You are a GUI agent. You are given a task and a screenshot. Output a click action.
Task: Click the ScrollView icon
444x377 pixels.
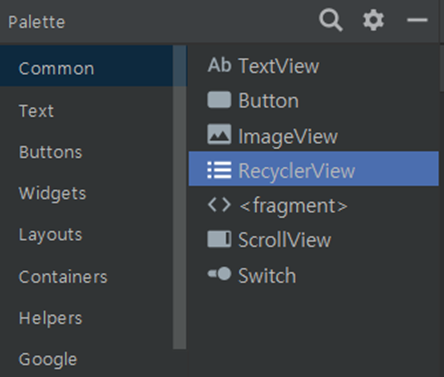219,239
